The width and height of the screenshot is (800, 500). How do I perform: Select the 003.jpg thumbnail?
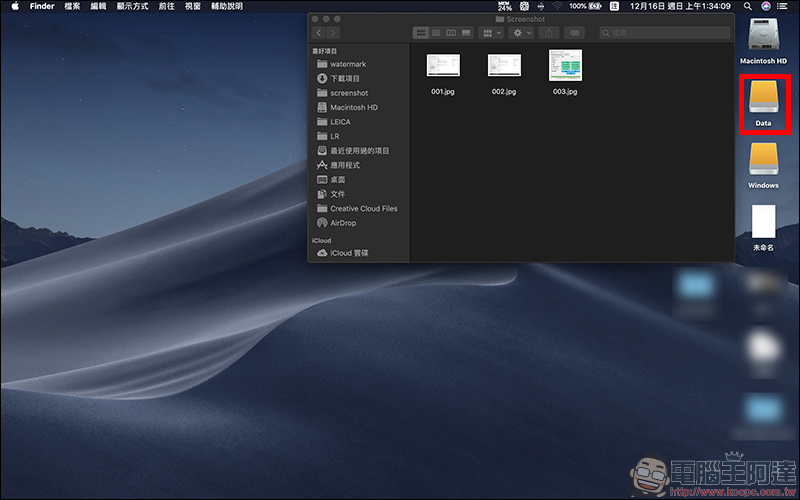point(565,65)
